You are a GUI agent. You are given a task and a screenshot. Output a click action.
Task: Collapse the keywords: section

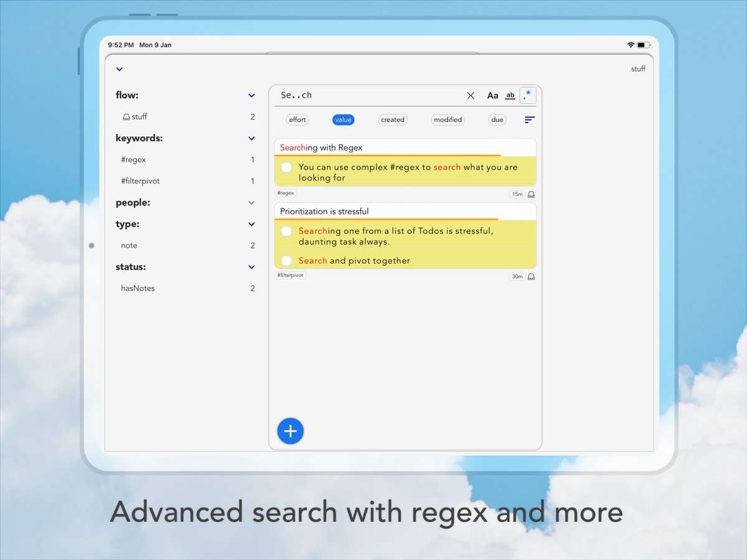tap(251, 138)
